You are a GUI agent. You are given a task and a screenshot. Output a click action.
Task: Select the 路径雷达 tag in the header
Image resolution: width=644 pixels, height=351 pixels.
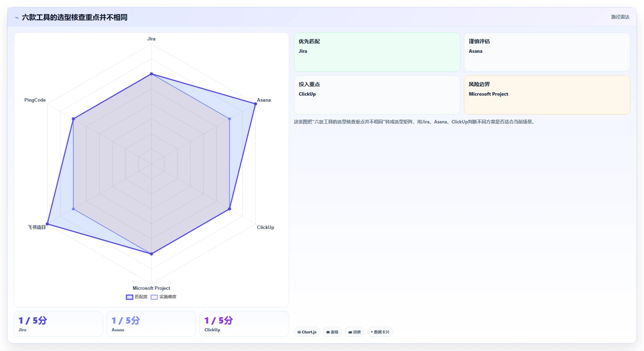click(620, 17)
